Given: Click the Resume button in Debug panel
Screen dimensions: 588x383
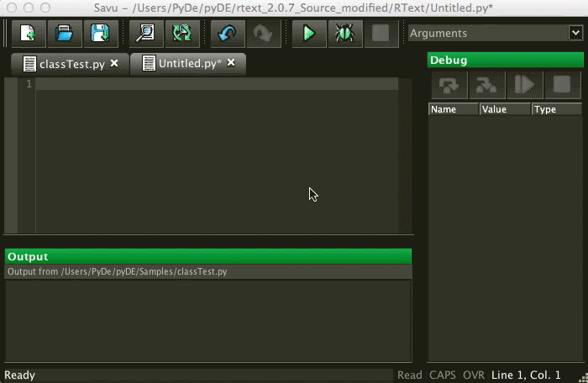Looking at the screenshot, I should pos(524,86).
